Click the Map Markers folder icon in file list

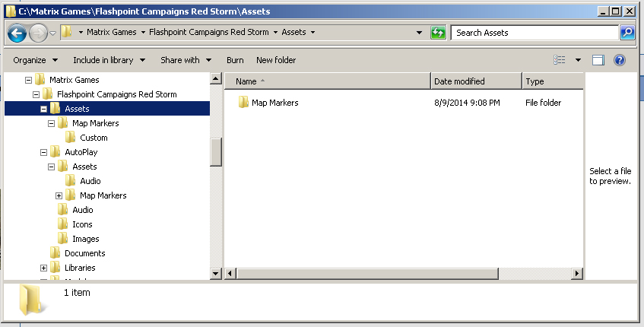click(243, 103)
